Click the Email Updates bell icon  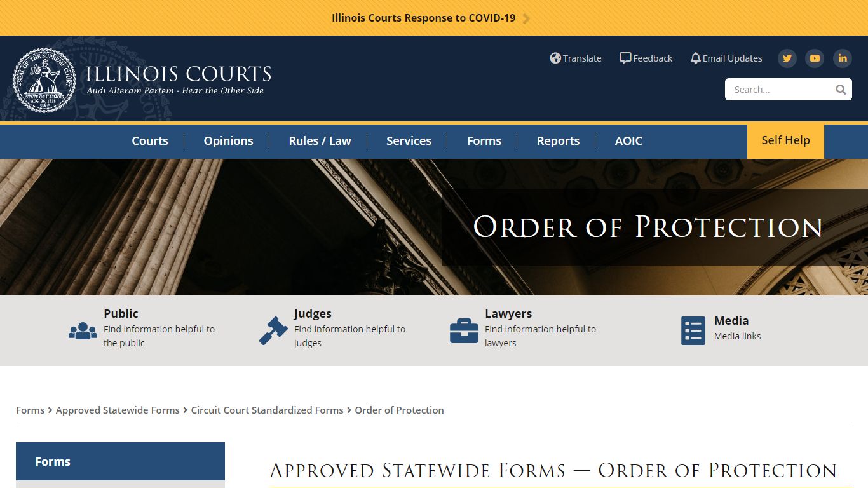point(695,58)
